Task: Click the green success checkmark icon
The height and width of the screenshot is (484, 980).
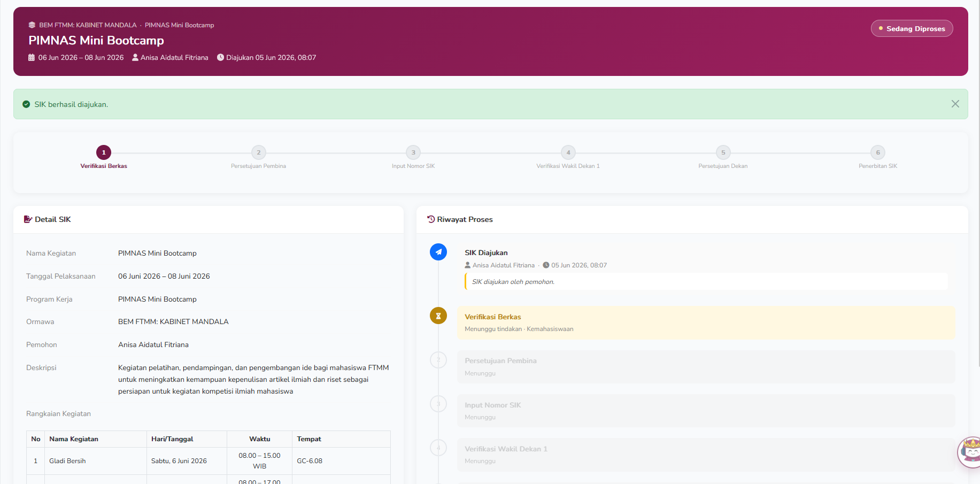Action: (26, 104)
